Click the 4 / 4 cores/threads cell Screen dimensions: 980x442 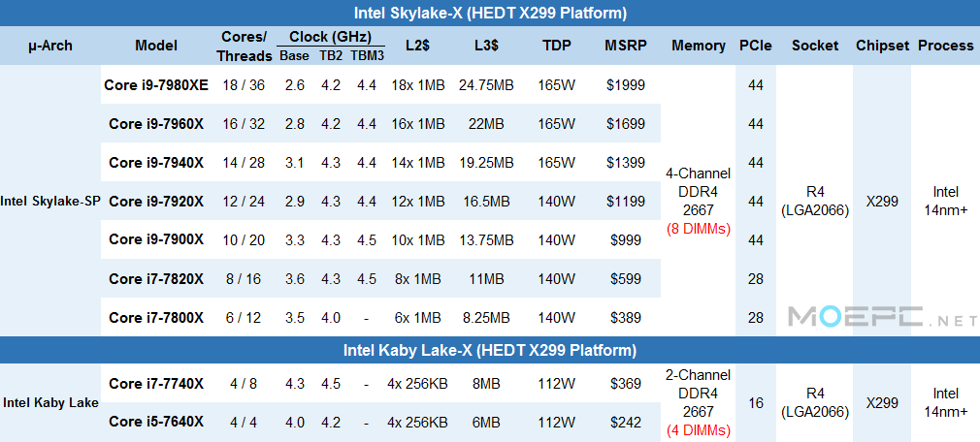pyautogui.click(x=244, y=422)
